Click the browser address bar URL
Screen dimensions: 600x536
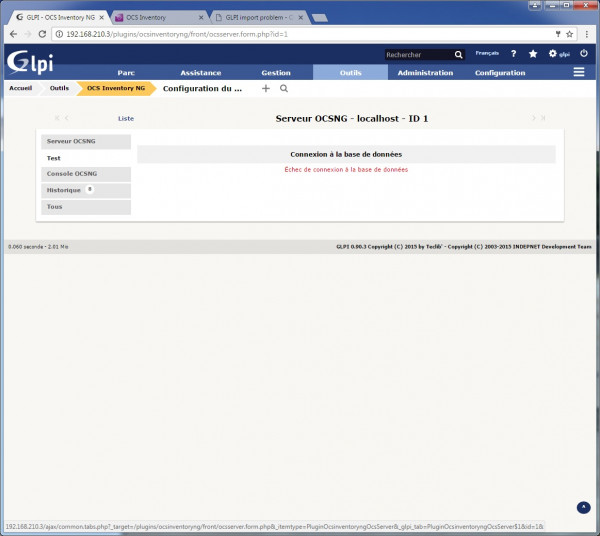point(177,34)
